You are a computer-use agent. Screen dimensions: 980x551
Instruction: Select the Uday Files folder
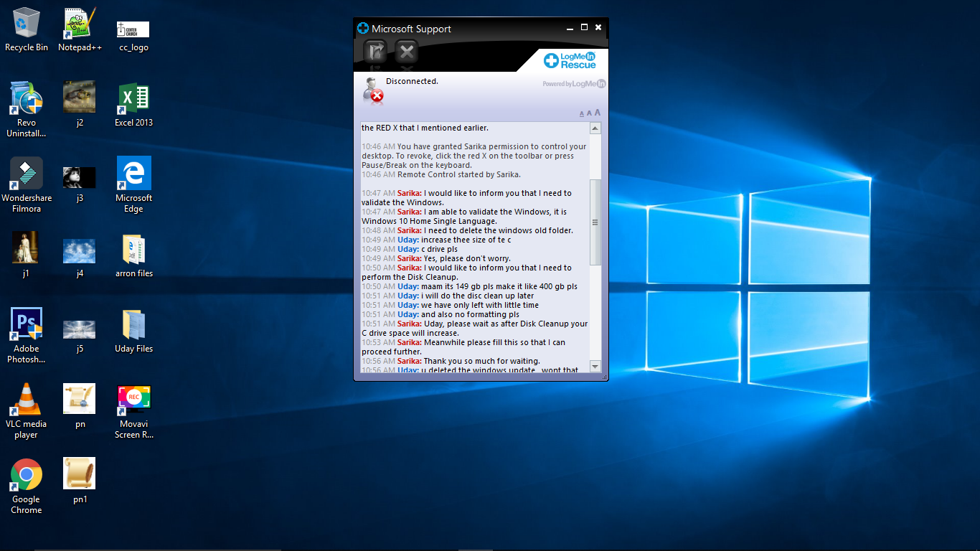[133, 331]
